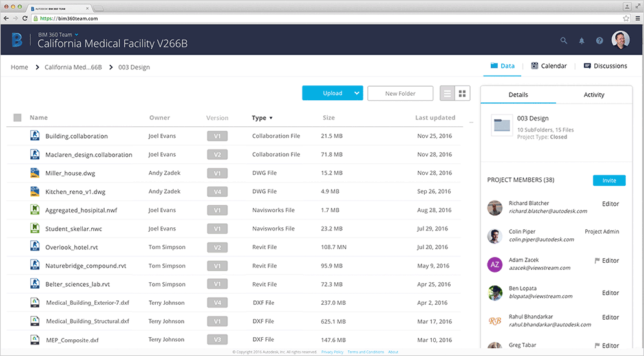Click flag icon beside Adam Zacek's role
The height and width of the screenshot is (356, 644).
tap(597, 260)
